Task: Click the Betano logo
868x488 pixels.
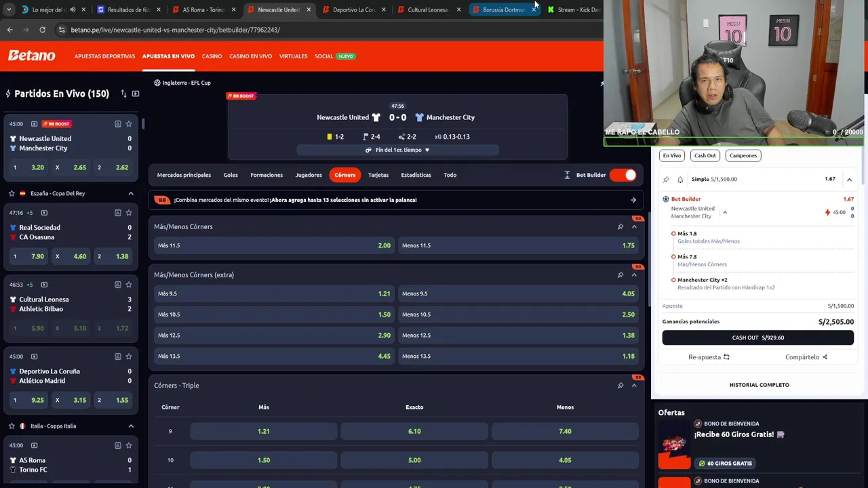Action: pos(32,56)
